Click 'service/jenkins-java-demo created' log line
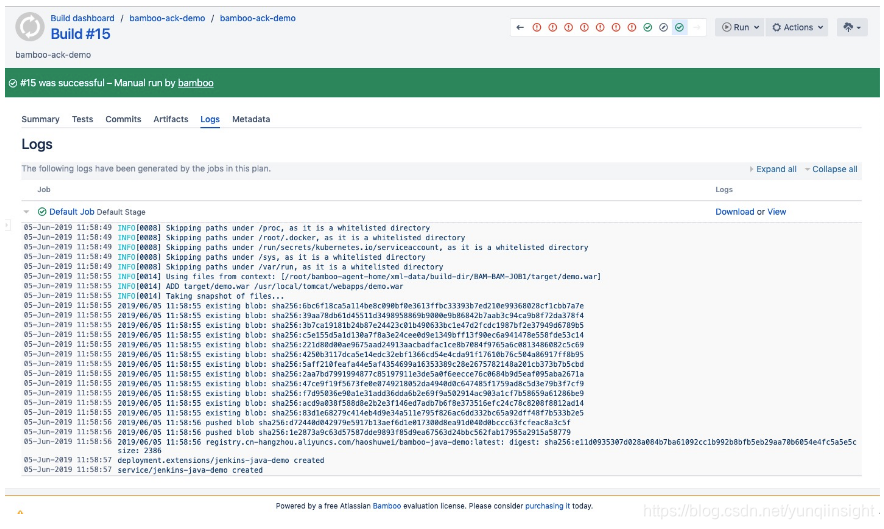This screenshot has height=529, width=884. point(143,470)
